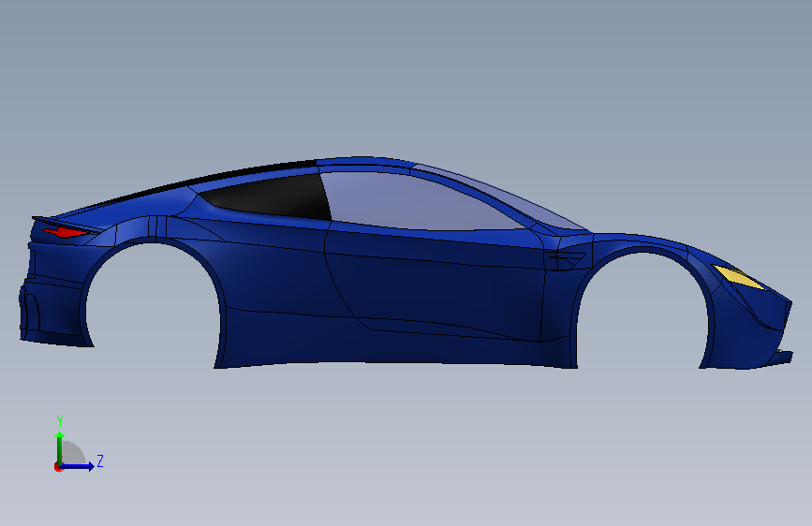812x526 pixels.
Task: Click the blue Z axis arrow of the triad
Action: 78,466
